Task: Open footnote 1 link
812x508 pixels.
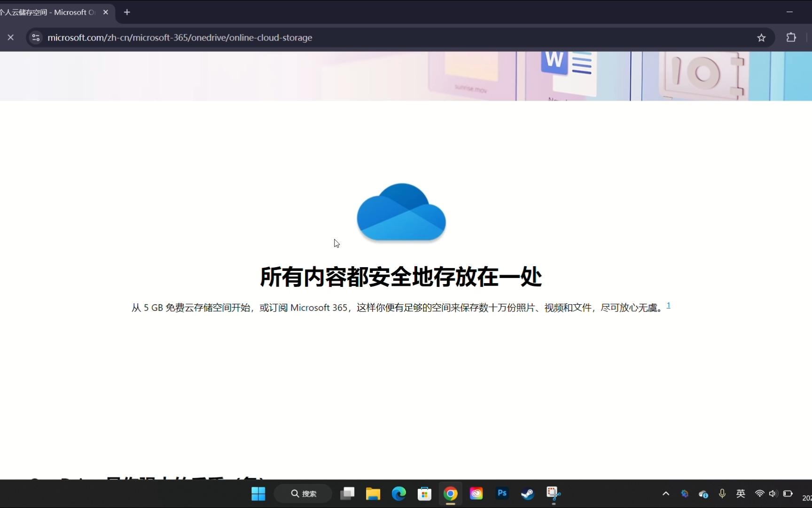Action: [x=668, y=305]
